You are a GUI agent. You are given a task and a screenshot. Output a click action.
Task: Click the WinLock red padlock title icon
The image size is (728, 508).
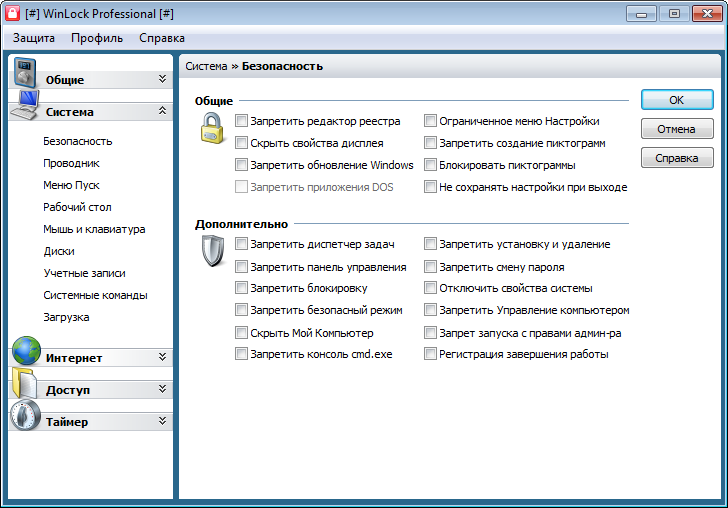point(13,13)
